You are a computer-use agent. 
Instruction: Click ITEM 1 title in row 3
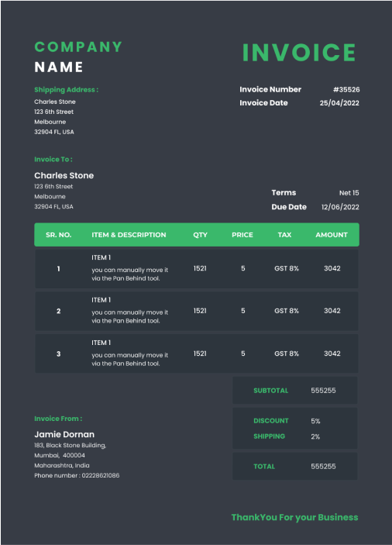[x=101, y=343]
